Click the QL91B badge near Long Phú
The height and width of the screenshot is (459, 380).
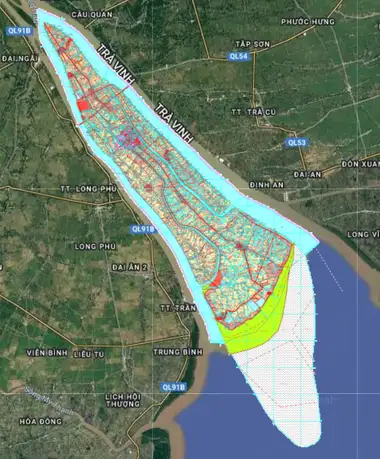click(143, 229)
